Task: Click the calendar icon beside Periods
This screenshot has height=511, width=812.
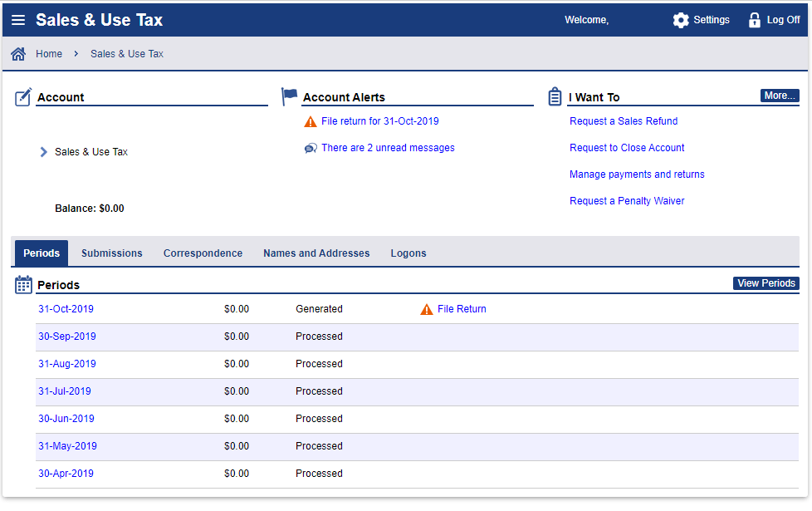Action: 23,283
